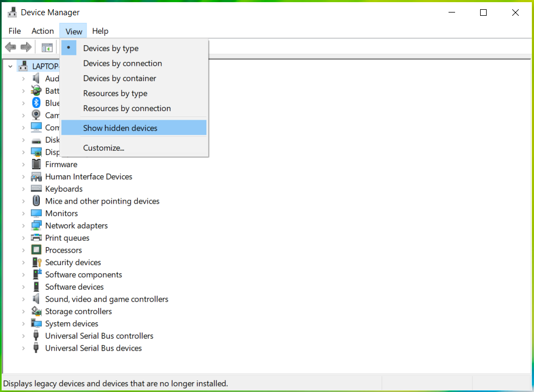Click the Security devices key icon
Viewport: 534px width, 392px height.
(36, 262)
